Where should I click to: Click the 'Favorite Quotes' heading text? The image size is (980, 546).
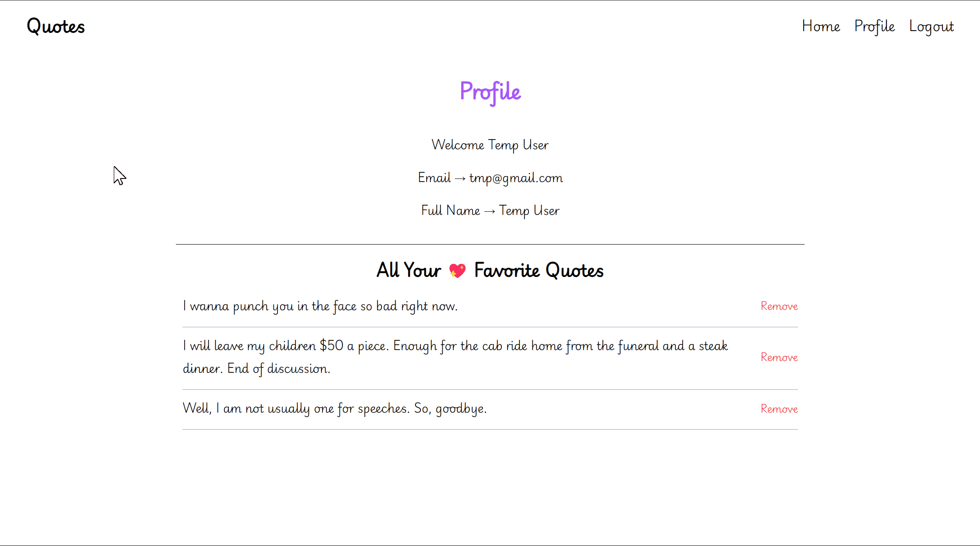coord(539,270)
